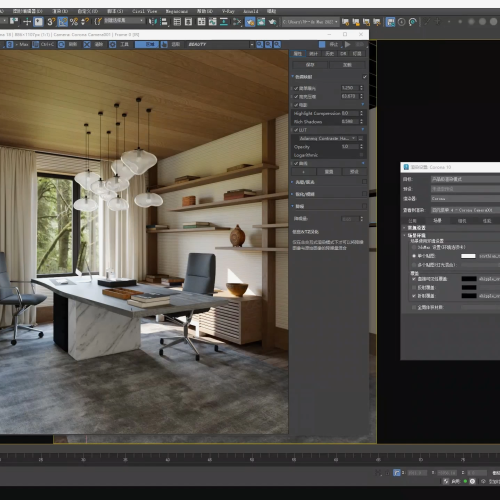
Task: Click the white single-map color swatch
Action: (468, 256)
